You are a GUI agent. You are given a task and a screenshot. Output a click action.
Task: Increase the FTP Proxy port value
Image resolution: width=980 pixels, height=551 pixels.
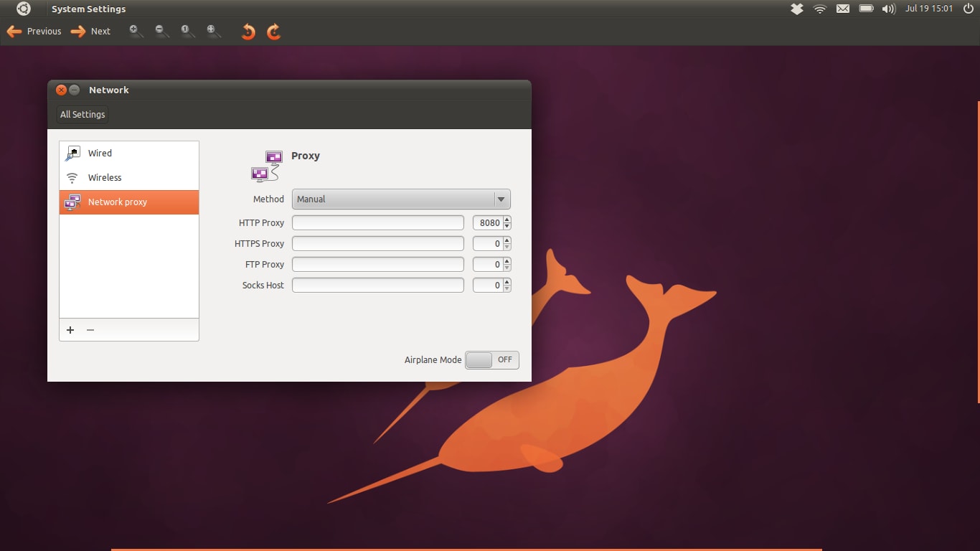(507, 261)
